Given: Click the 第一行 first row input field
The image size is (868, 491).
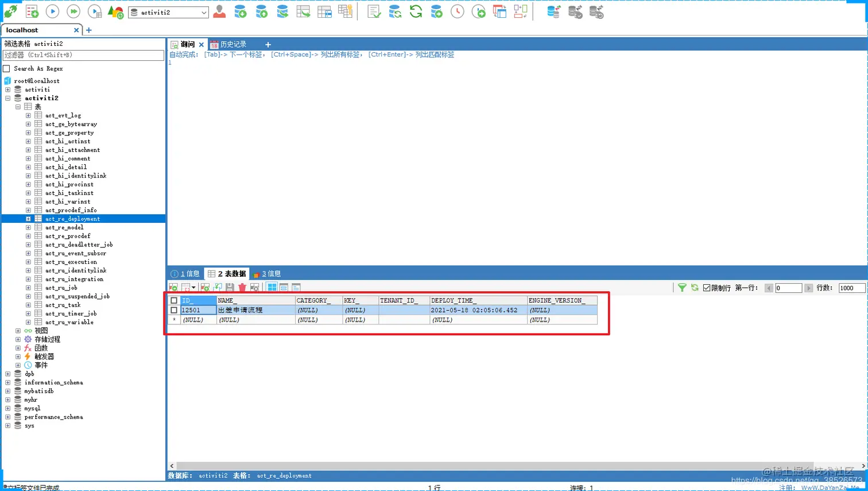Looking at the screenshot, I should pos(788,288).
